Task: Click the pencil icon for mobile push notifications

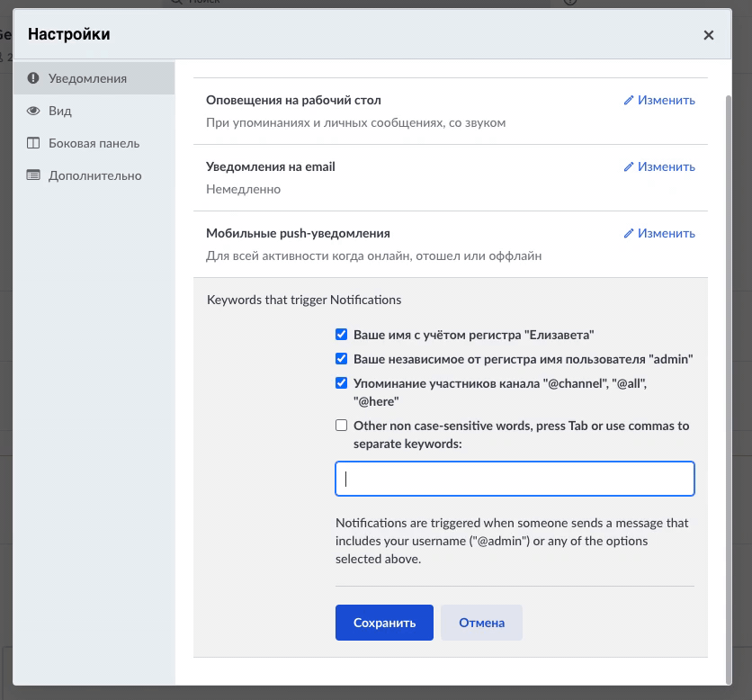Action: click(629, 233)
